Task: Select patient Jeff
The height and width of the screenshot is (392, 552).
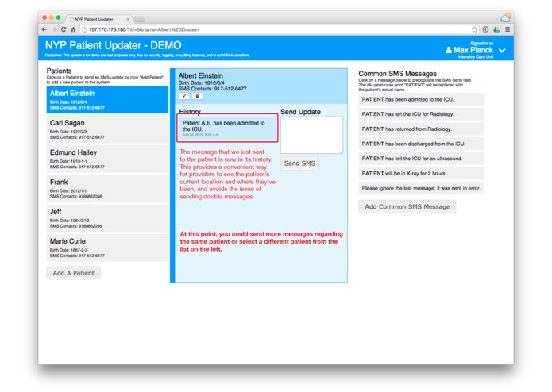Action: tap(107, 218)
